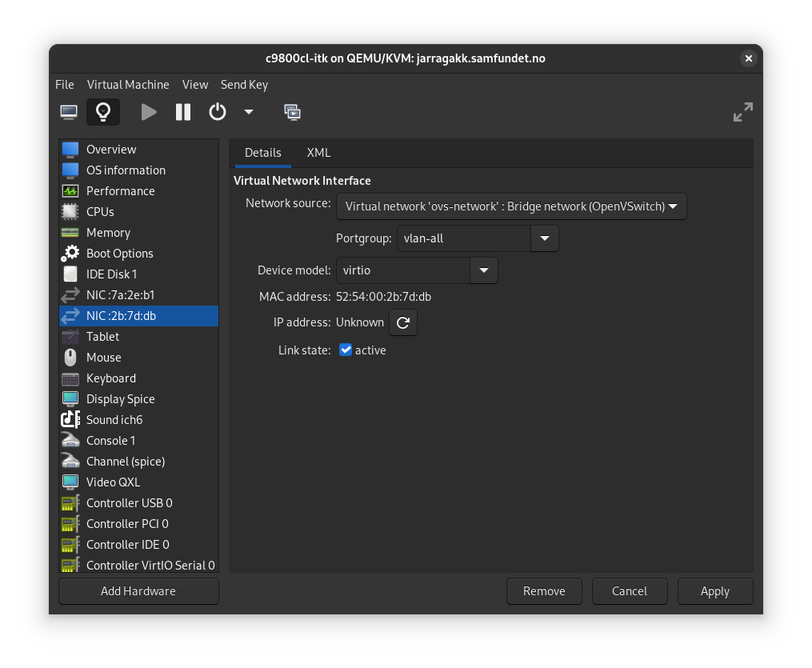Click the Run play button
812x668 pixels.
pos(149,112)
